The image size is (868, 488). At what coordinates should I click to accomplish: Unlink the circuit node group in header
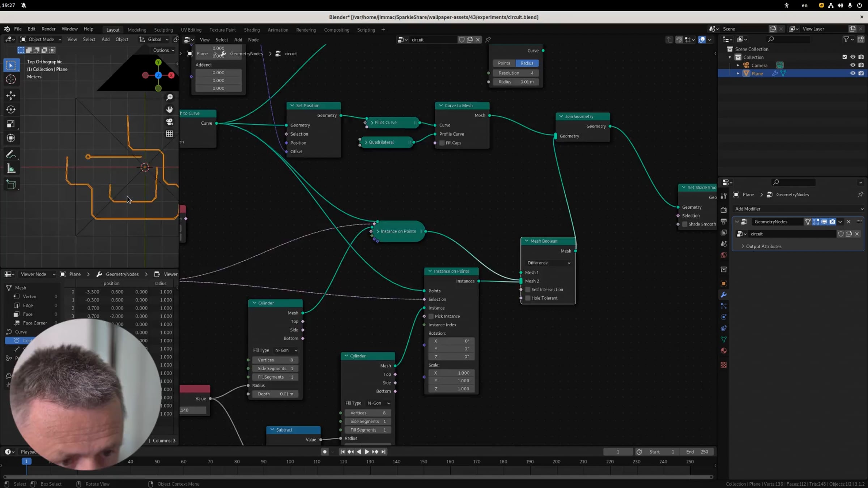coord(478,40)
